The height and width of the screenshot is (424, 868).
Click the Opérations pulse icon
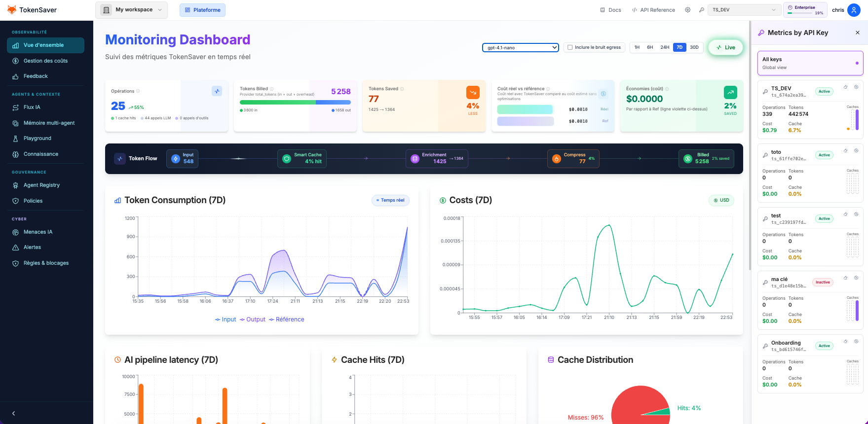click(217, 91)
